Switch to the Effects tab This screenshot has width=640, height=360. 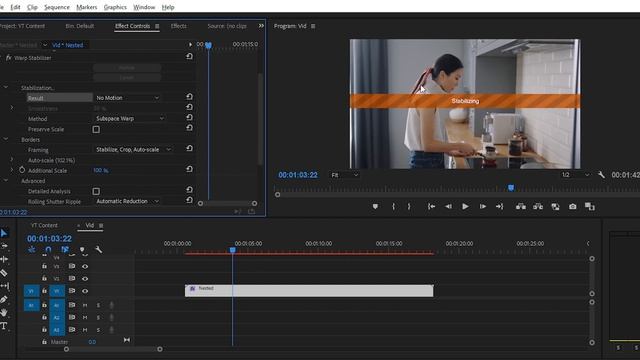(178, 26)
